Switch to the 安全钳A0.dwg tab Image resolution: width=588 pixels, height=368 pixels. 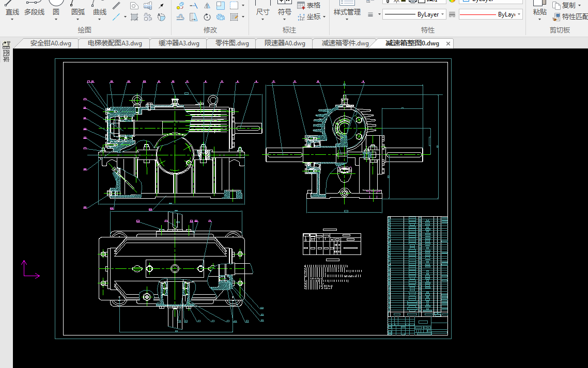(50, 43)
